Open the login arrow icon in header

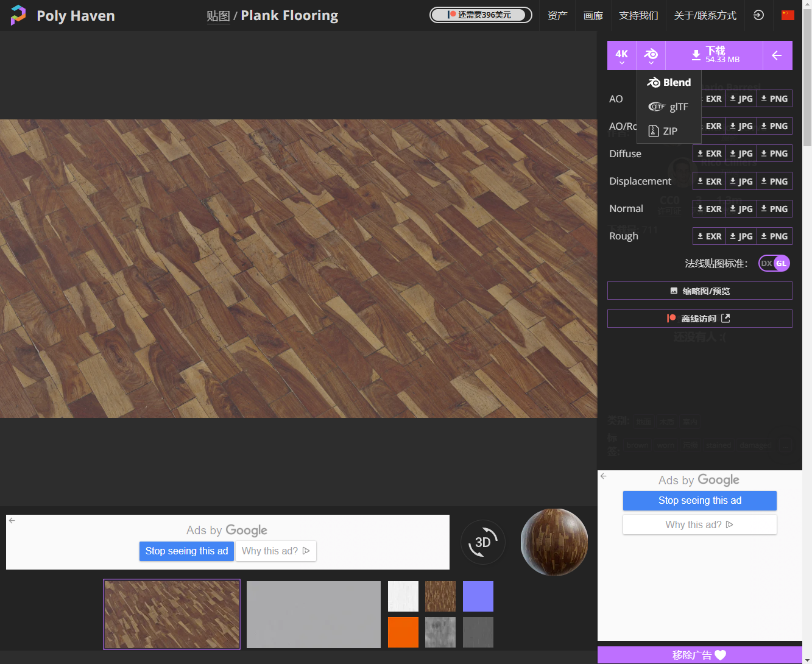coord(758,15)
